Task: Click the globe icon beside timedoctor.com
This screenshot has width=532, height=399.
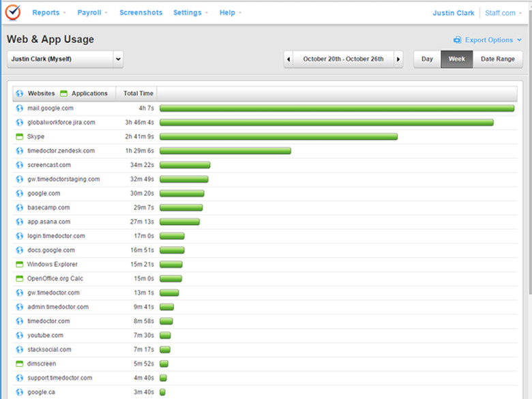Action: [20, 321]
